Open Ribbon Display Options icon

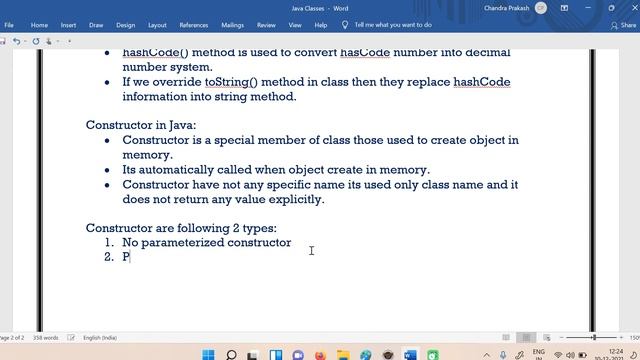(564, 8)
